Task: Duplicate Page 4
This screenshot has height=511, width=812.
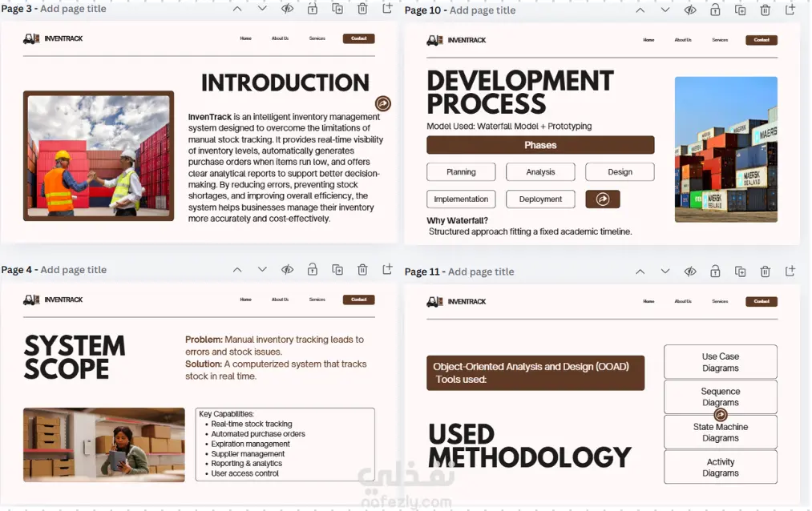Action: (337, 269)
